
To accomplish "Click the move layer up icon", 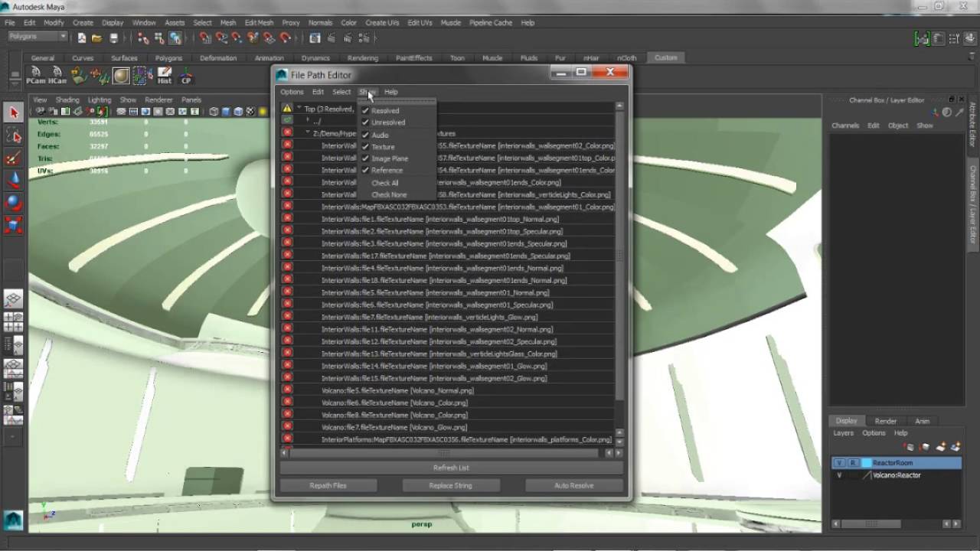I will point(910,447).
